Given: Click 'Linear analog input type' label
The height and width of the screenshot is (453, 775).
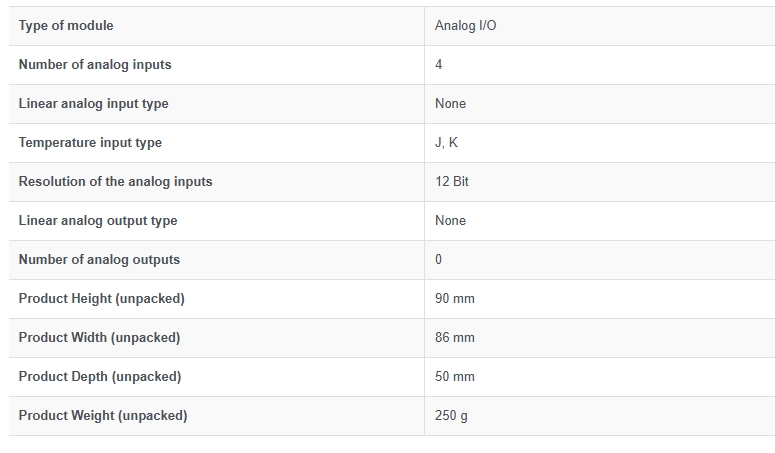Looking at the screenshot, I should [93, 104].
